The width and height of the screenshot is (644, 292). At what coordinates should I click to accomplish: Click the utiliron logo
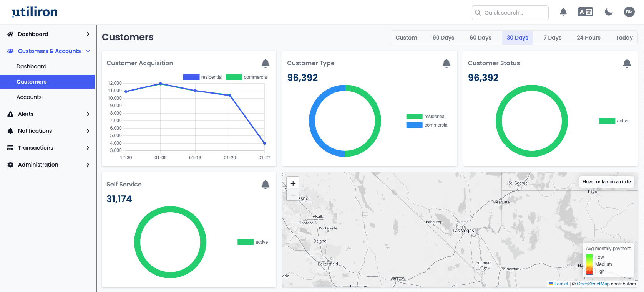point(35,12)
